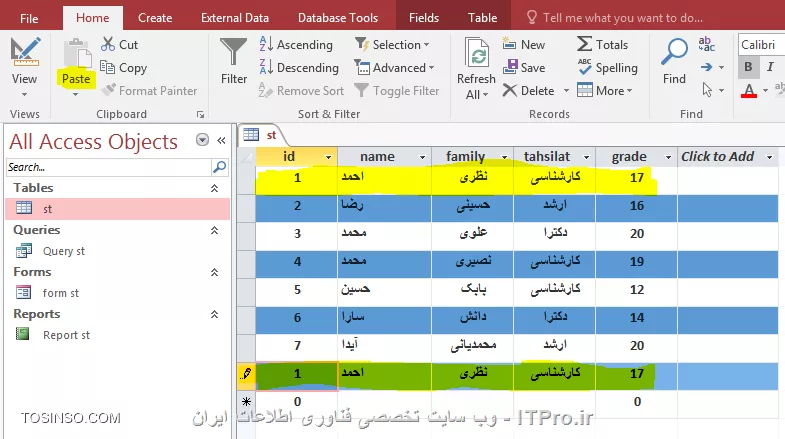Click the Format Painter brush
Viewport: 785px width, 439px height.
point(108,90)
